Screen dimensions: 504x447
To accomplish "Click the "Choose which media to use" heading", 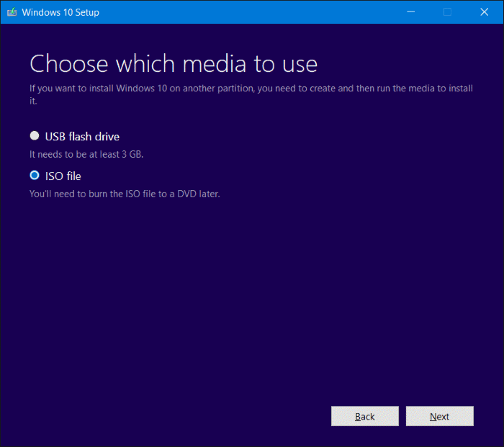I will [173, 63].
